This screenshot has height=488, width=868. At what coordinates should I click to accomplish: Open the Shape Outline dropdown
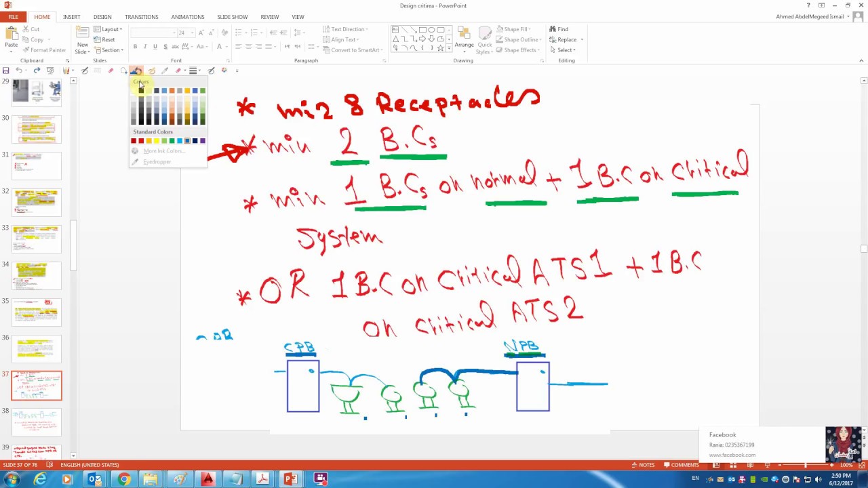tap(519, 39)
